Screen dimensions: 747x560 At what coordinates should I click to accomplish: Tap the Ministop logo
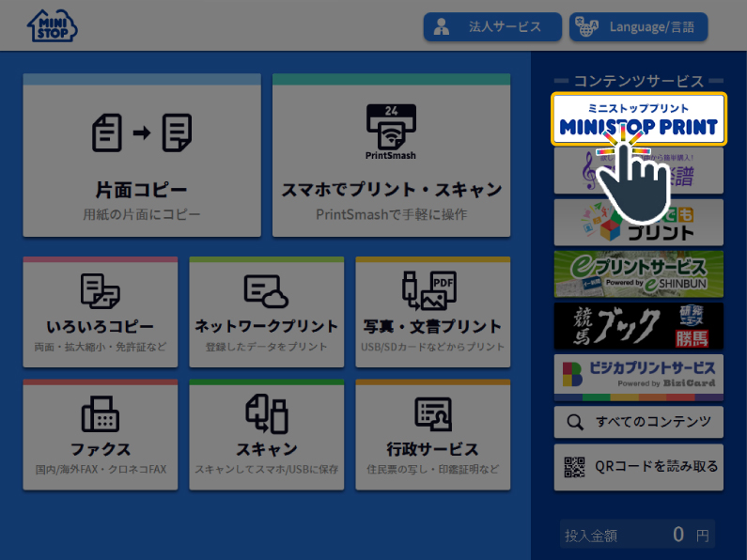click(53, 25)
